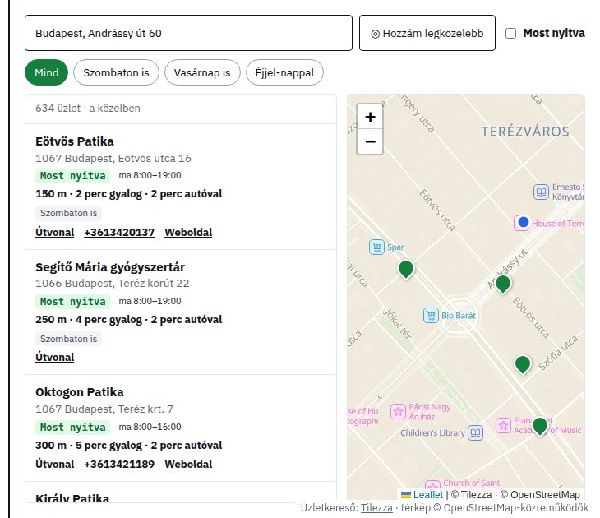
Task: Open the Oktogon Patika listing title
Action: click(x=79, y=392)
